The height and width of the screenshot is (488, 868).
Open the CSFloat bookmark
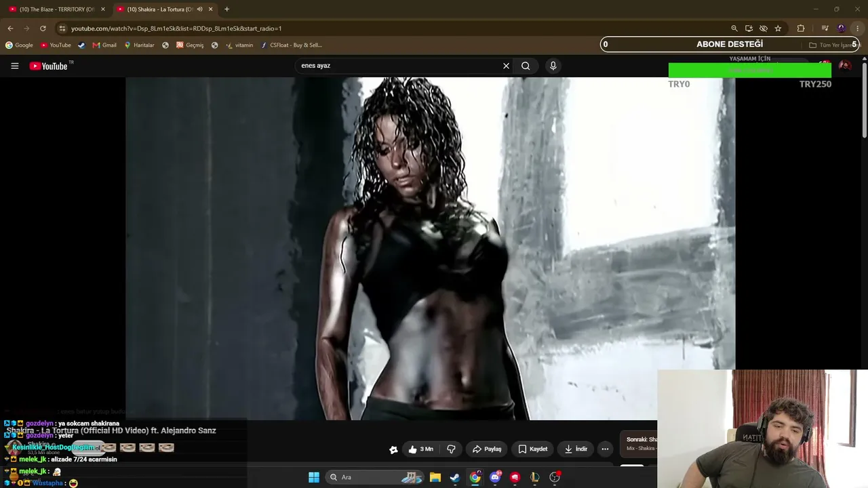coord(292,45)
